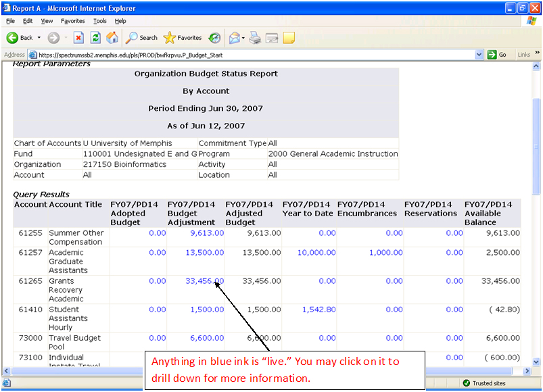Open the Mail button dropdown

point(243,38)
